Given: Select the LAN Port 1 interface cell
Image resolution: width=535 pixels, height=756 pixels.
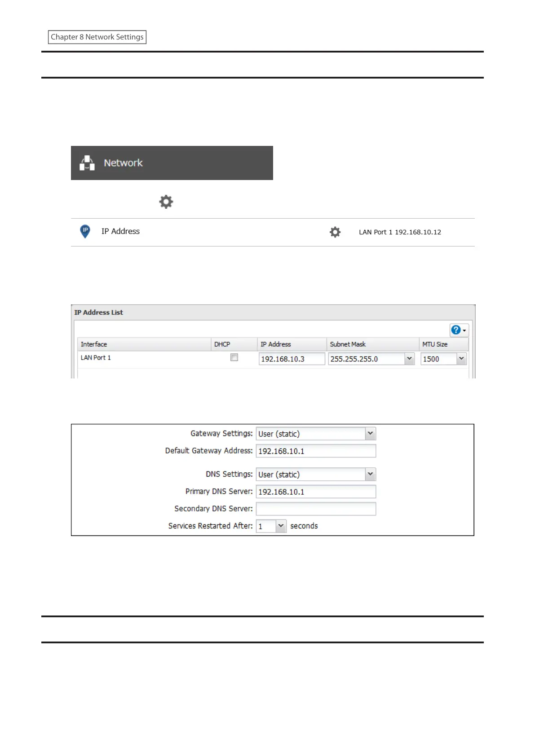Looking at the screenshot, I should point(144,358).
